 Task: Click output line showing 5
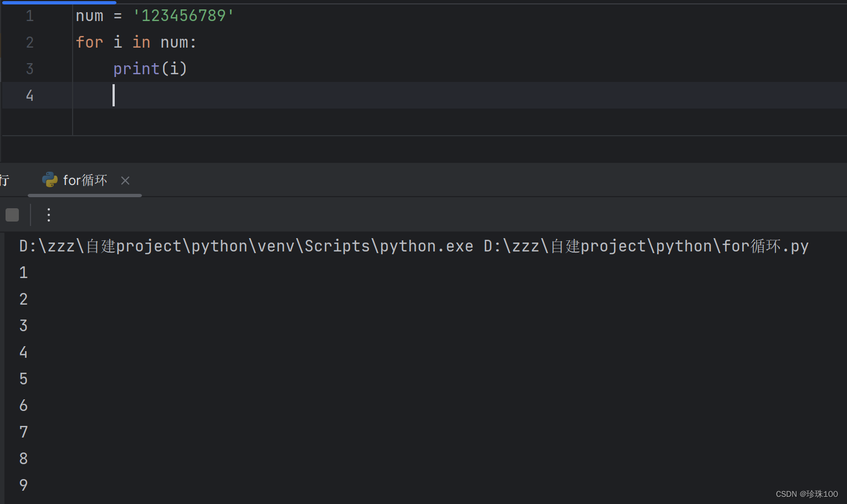[x=23, y=379]
